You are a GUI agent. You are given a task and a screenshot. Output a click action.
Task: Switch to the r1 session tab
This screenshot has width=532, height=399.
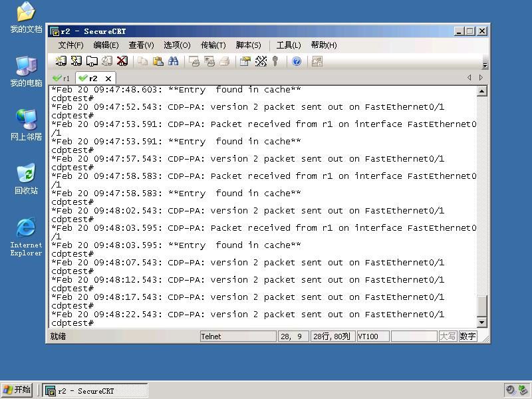(x=62, y=78)
